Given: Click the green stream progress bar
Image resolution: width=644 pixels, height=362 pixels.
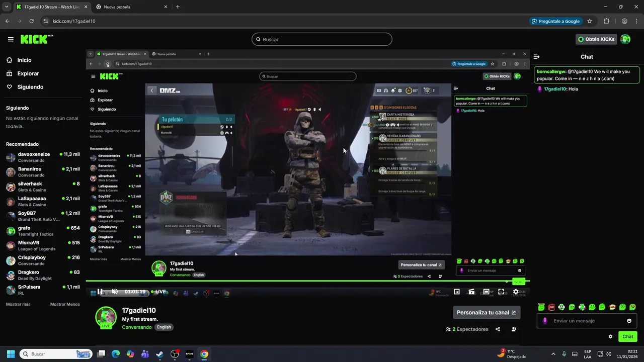Looking at the screenshot, I should coord(307,281).
